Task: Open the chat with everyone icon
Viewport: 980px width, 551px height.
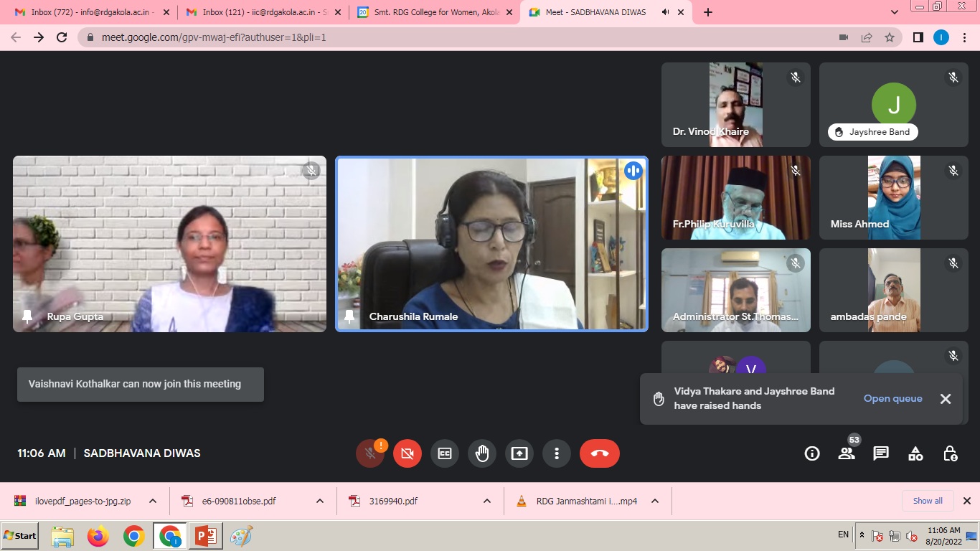Action: tap(881, 453)
